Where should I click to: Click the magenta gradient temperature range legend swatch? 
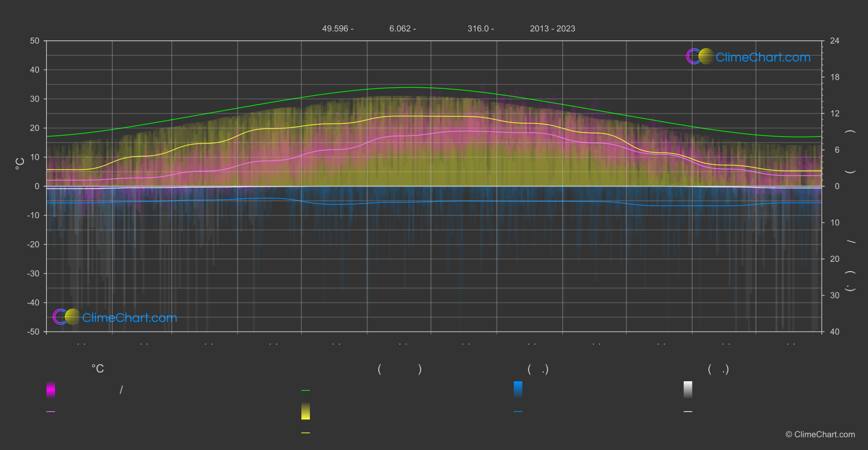coord(51,389)
